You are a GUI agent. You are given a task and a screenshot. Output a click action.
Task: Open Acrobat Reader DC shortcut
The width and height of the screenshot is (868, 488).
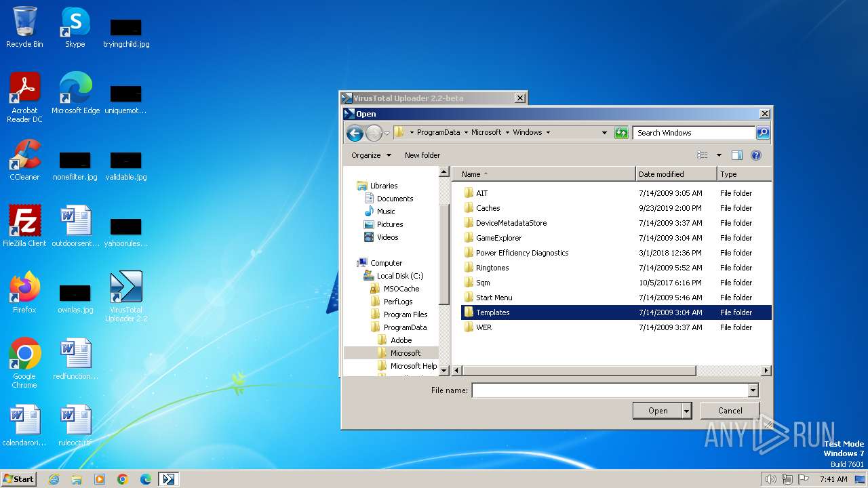(x=24, y=98)
